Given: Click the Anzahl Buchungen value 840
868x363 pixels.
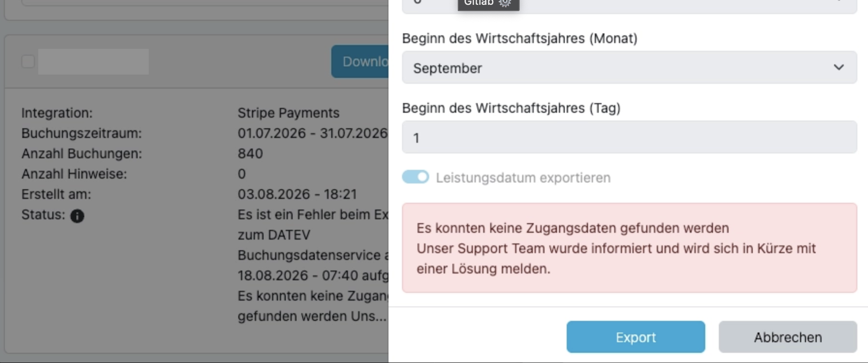Looking at the screenshot, I should tap(250, 153).
